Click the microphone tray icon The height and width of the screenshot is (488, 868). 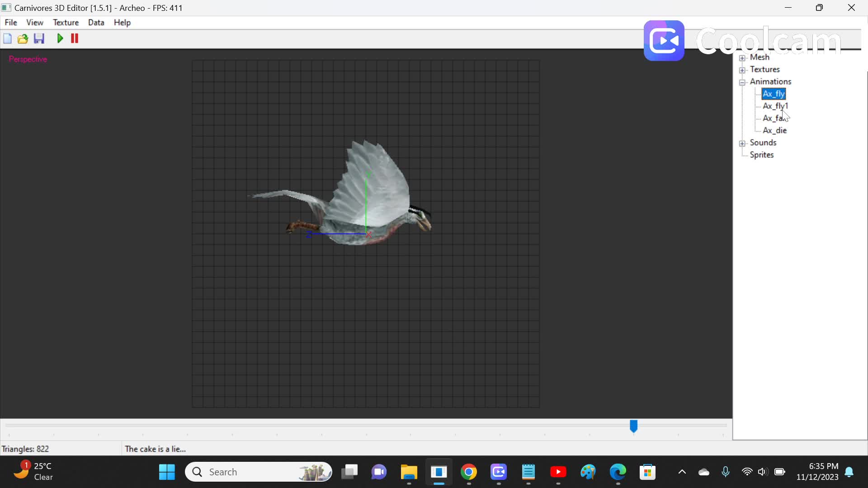point(726,472)
